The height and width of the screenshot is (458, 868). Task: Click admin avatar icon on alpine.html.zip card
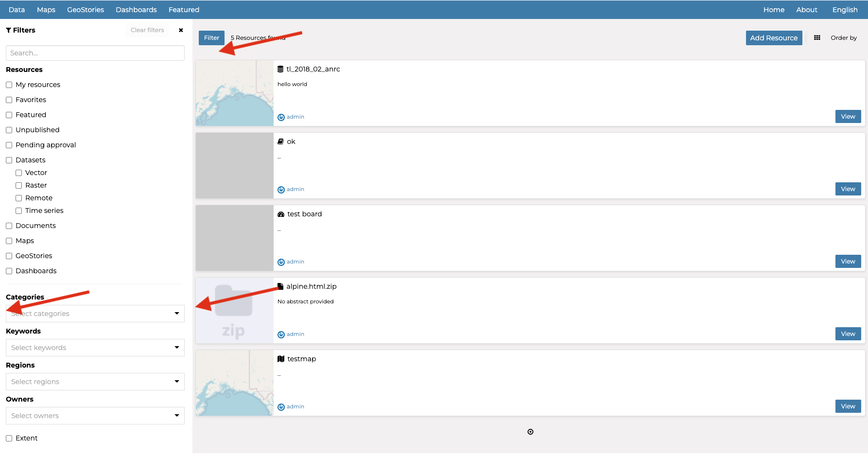pos(281,335)
